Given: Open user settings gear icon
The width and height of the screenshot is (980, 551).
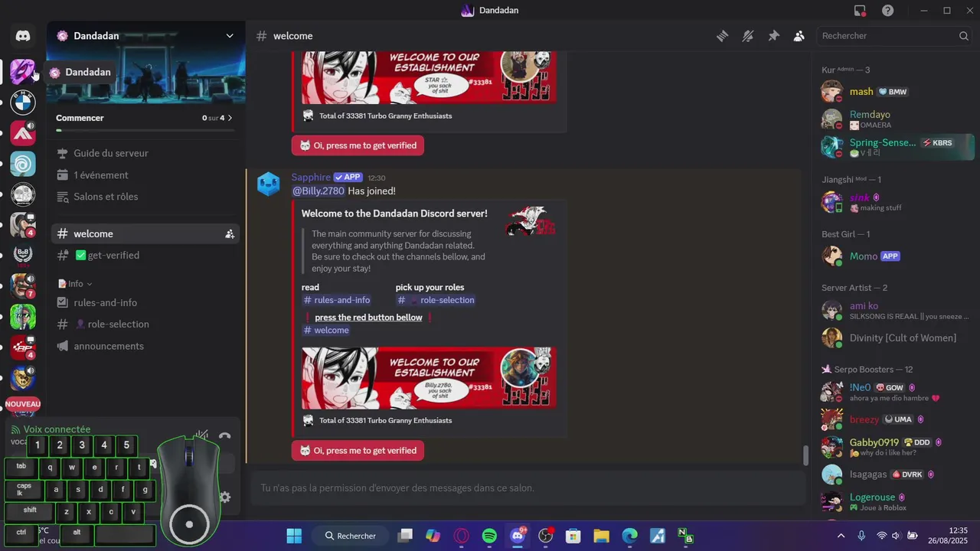Looking at the screenshot, I should pos(224,497).
